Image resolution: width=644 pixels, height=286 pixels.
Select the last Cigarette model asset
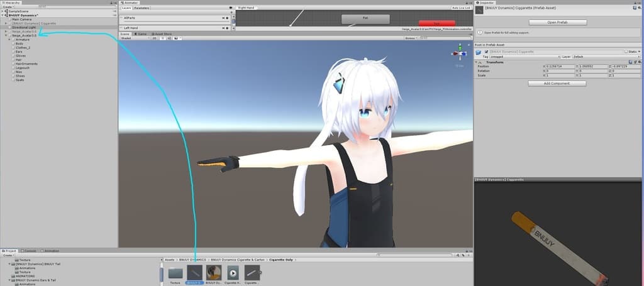pyautogui.click(x=252, y=272)
